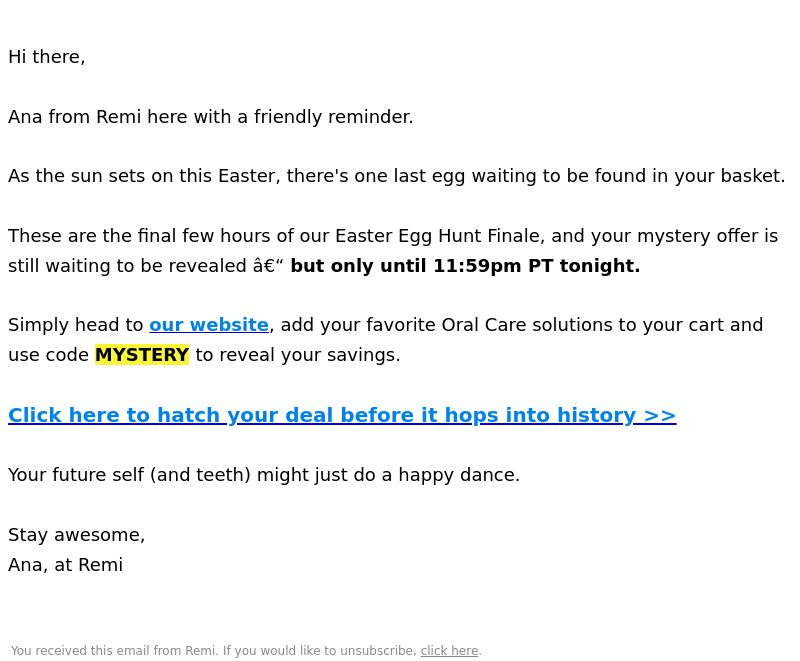Click the "use code" text before MYSTERY
Image resolution: width=800 pixels, height=661 pixels.
[48, 355]
